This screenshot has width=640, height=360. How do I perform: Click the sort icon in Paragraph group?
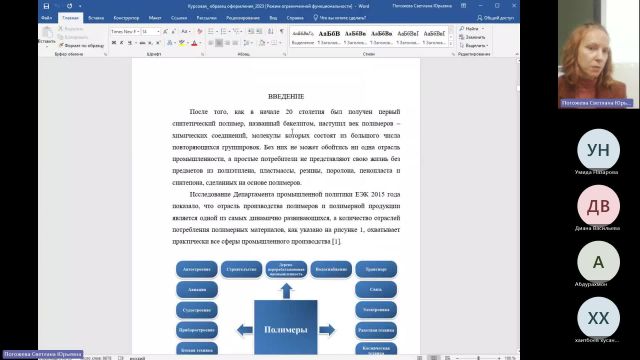pos(271,31)
